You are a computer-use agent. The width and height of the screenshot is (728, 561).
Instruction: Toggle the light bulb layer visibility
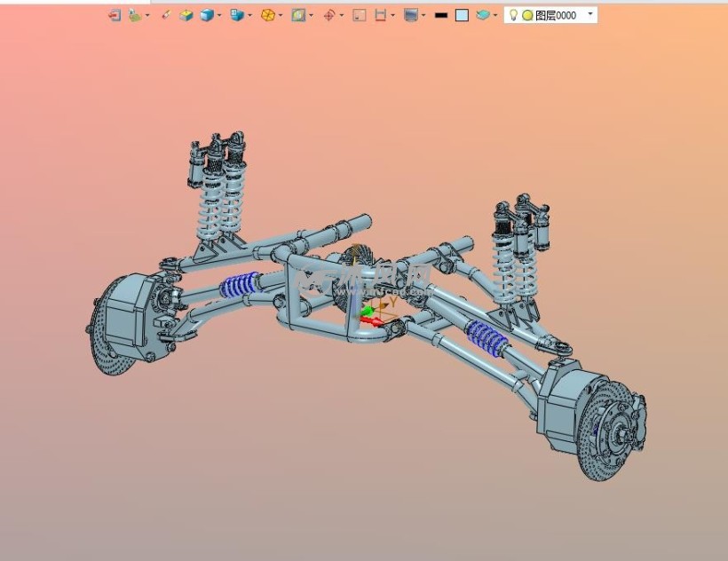coord(513,15)
